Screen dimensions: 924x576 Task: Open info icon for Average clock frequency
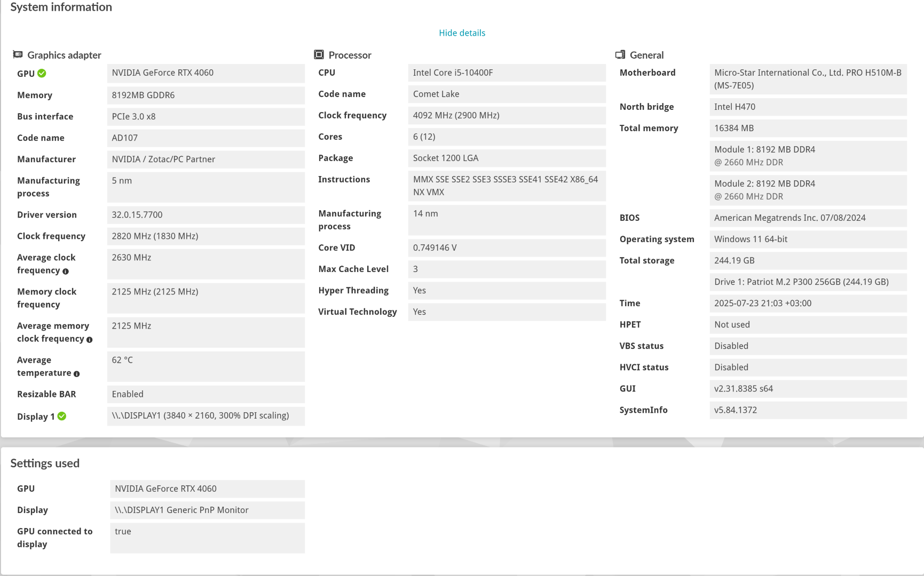66,271
